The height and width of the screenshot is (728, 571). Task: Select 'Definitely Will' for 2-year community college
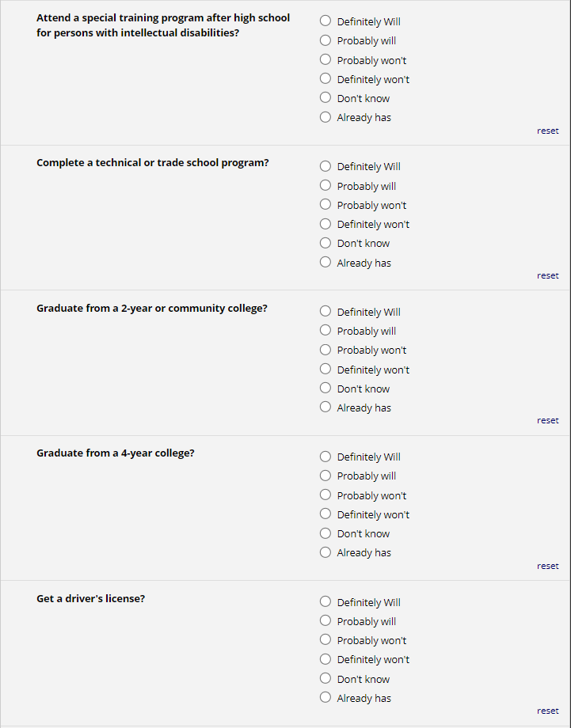tap(325, 312)
